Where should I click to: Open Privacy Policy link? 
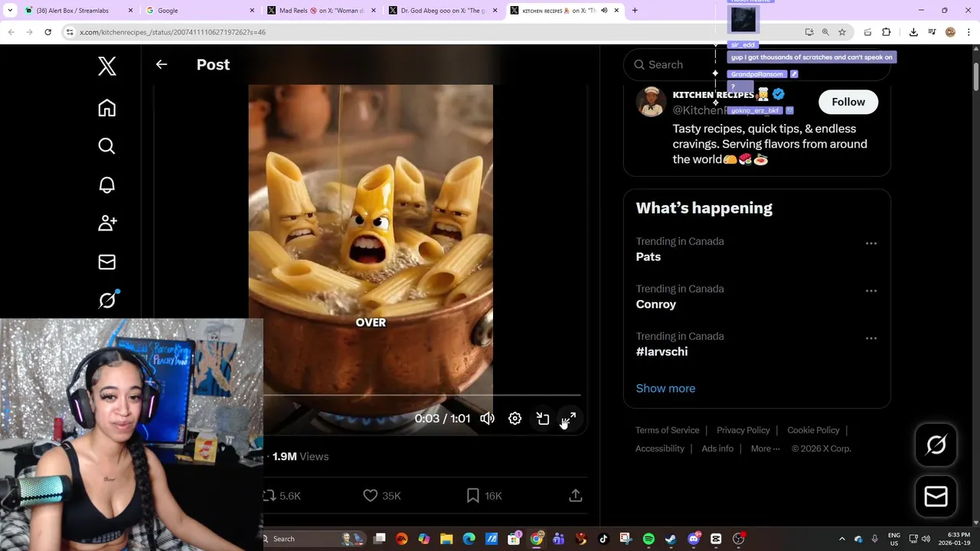click(743, 430)
